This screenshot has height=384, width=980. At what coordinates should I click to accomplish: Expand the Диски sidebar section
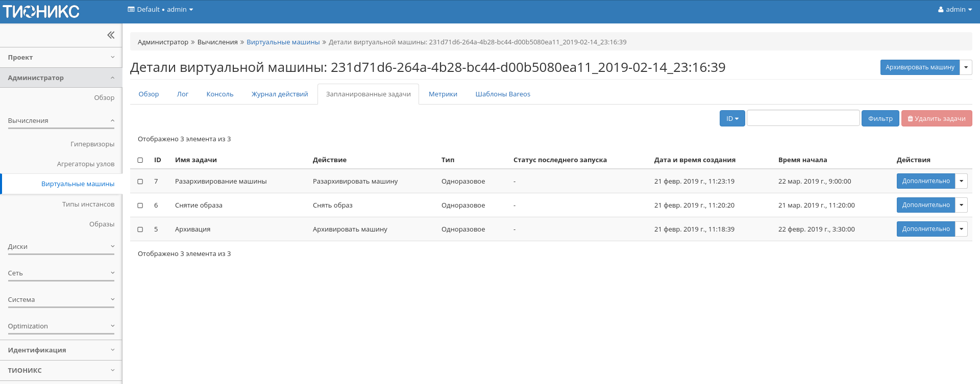tap(61, 247)
